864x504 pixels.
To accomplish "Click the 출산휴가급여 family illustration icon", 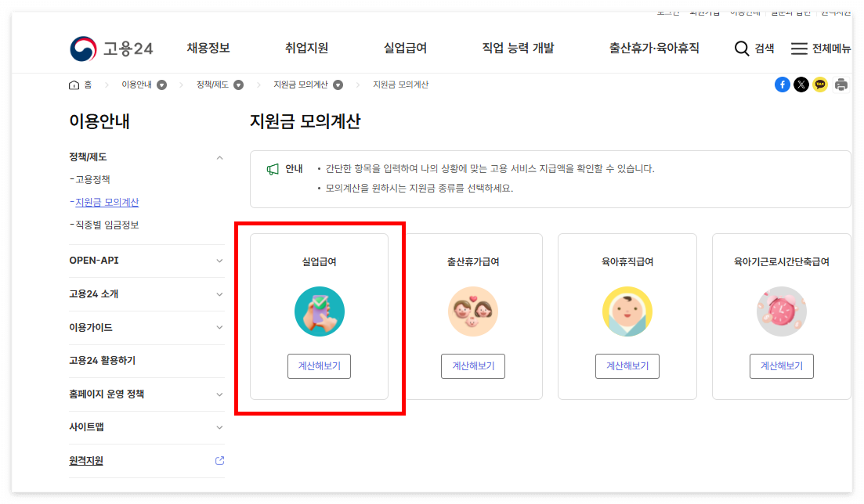I will pos(473,311).
